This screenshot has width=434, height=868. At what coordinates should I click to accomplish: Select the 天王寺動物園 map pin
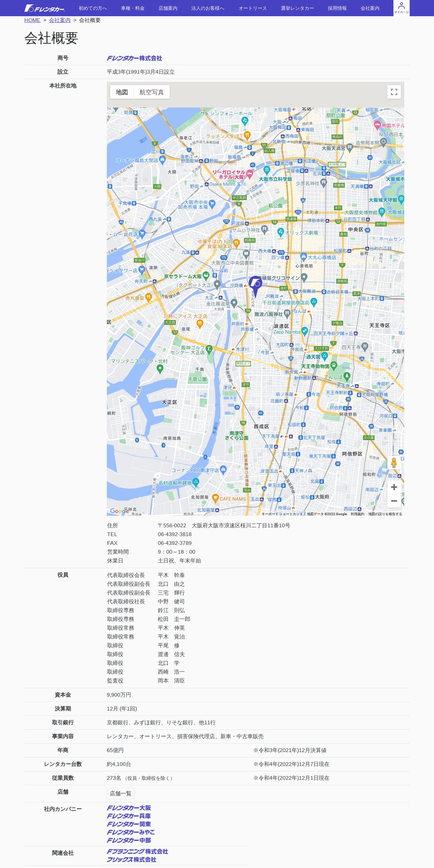pyautogui.click(x=334, y=365)
